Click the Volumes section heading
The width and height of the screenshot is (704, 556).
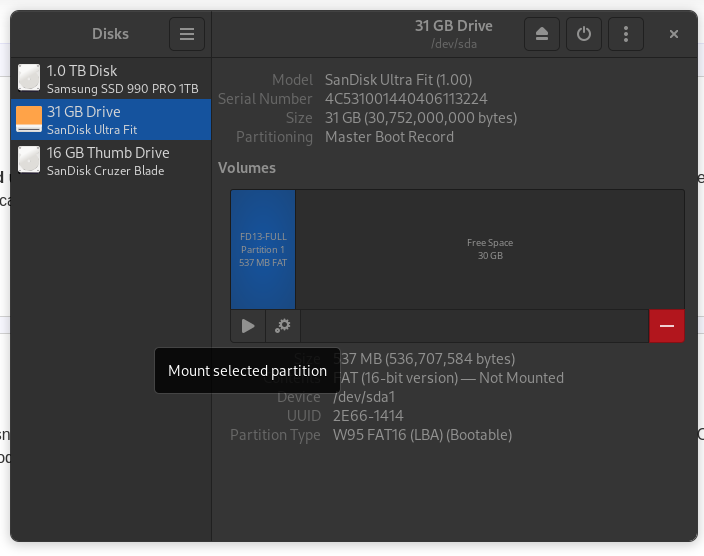pyautogui.click(x=247, y=168)
